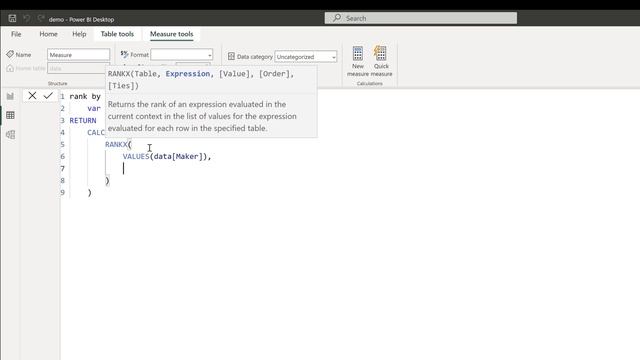Click the Data category icon
The height and width of the screenshot is (360, 640).
coord(231,56)
